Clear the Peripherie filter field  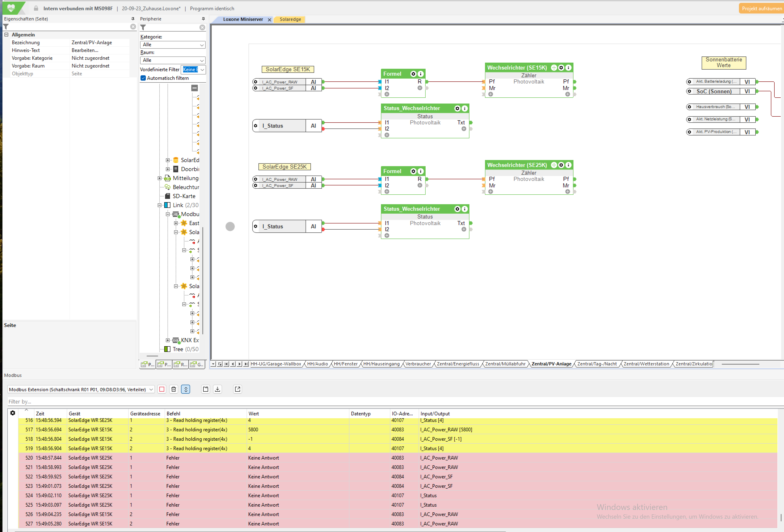point(202,27)
